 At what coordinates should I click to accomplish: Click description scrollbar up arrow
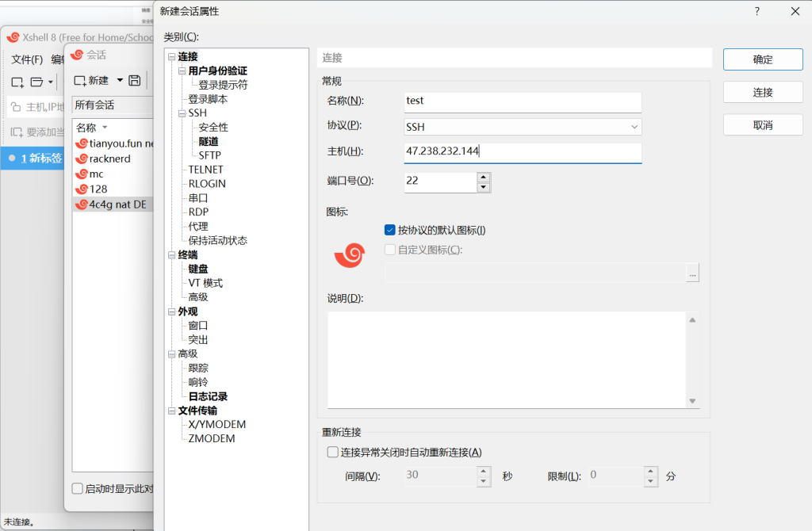point(692,320)
